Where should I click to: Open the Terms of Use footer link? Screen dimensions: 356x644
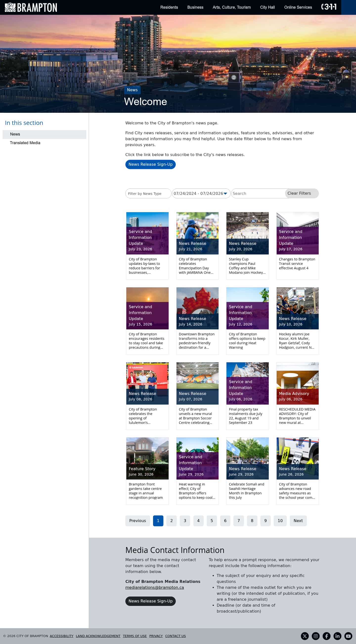pyautogui.click(x=135, y=636)
